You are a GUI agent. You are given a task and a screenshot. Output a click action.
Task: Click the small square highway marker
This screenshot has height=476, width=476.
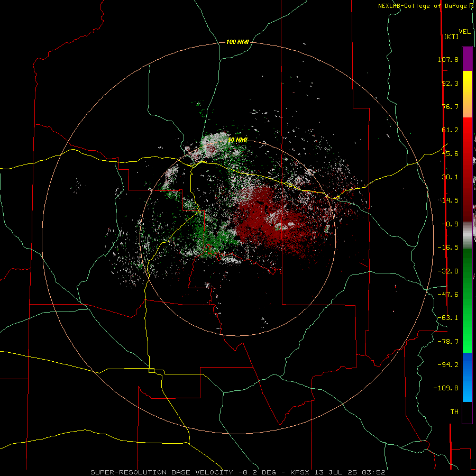click(x=151, y=370)
